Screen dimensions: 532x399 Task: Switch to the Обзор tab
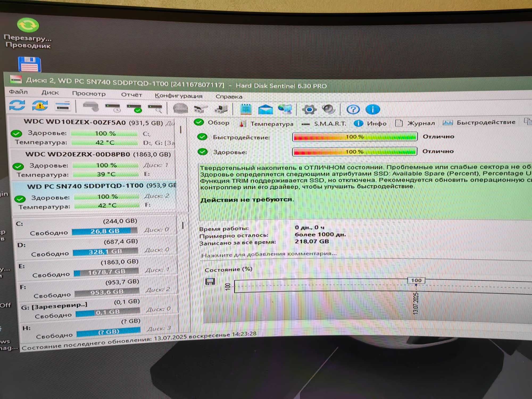point(212,122)
